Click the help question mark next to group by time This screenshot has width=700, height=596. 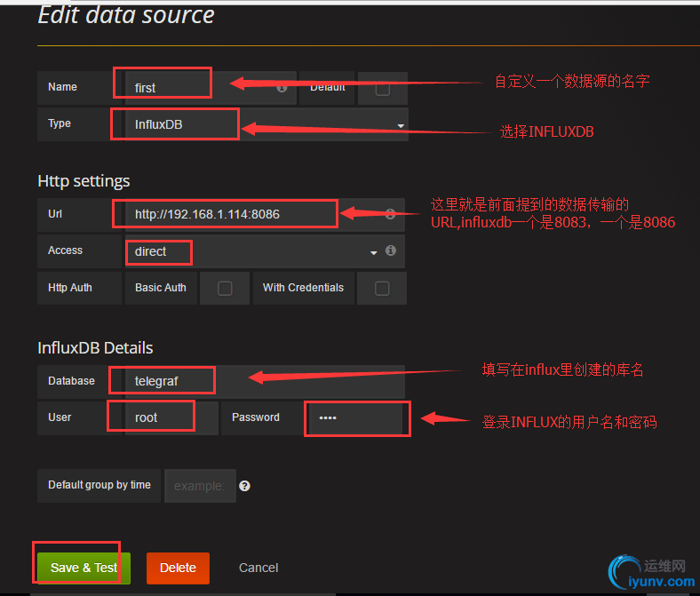[x=244, y=486]
